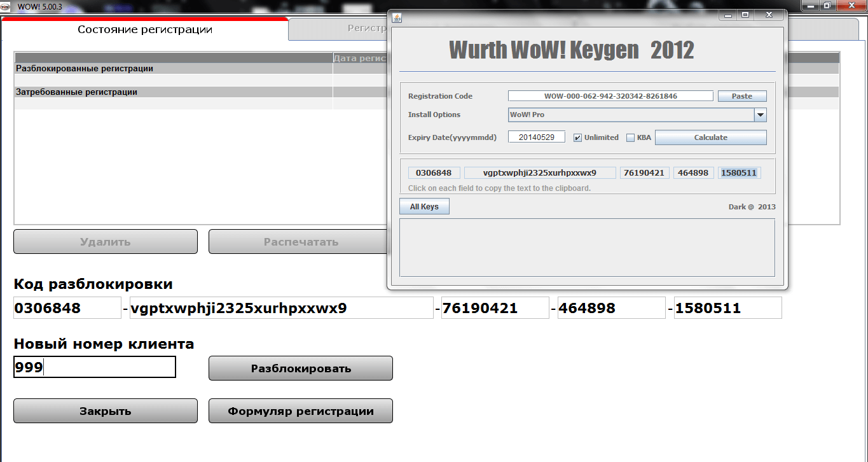
Task: Expand the Install Options dropdown arrow
Action: coord(760,115)
